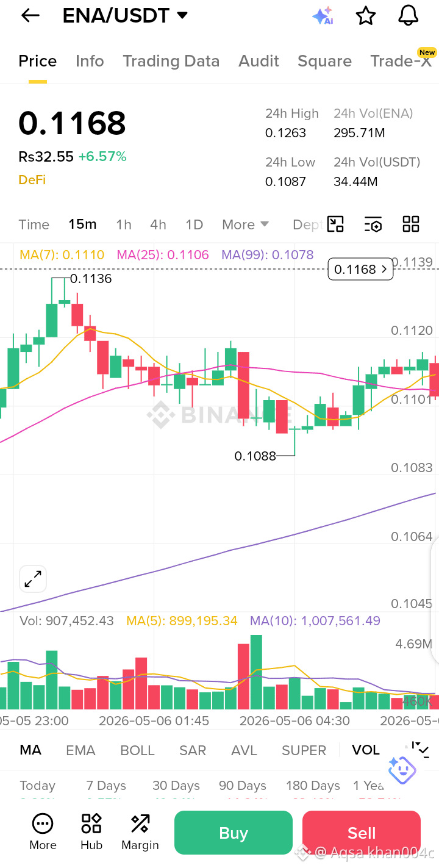The height and width of the screenshot is (868, 439).
Task: Select the Time chart interval
Action: point(34,224)
